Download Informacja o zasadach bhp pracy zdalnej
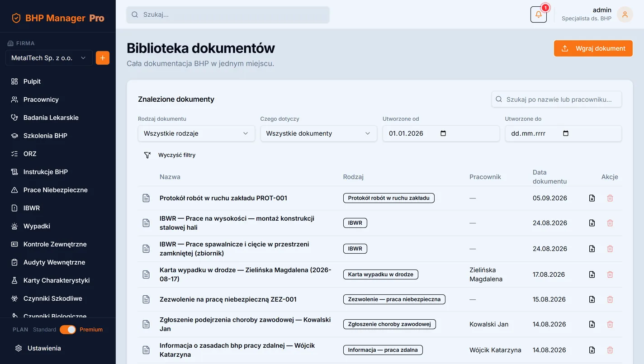The width and height of the screenshot is (644, 364). 592,350
